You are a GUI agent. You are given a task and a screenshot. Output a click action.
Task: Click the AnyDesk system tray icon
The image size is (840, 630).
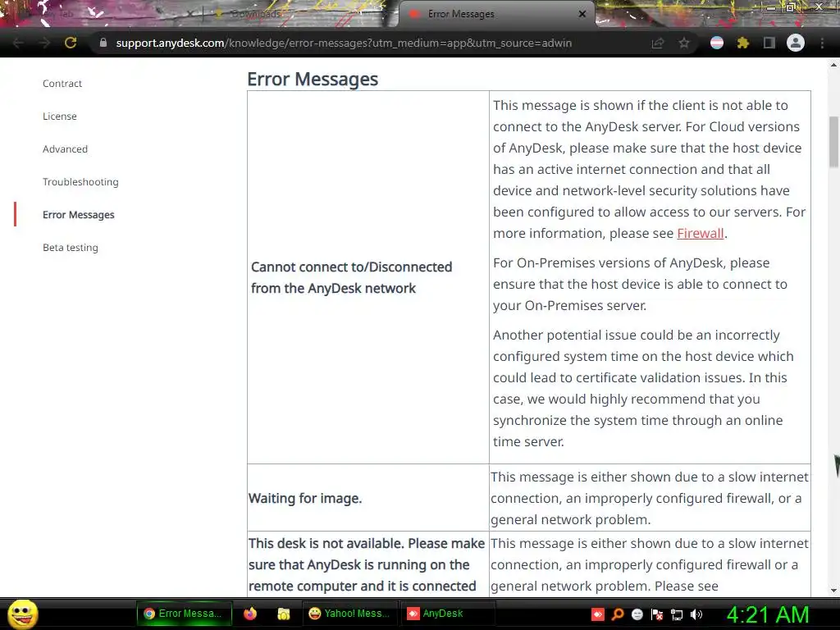pyautogui.click(x=598, y=614)
